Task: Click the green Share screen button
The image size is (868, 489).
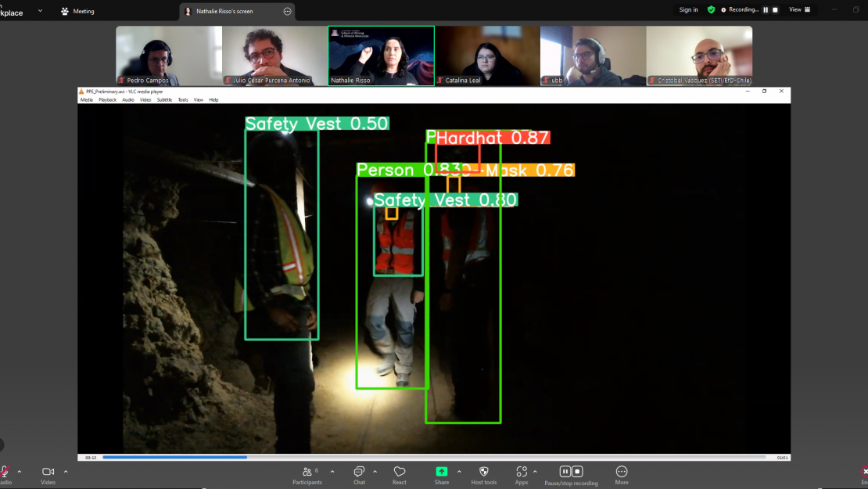Action: tap(442, 475)
